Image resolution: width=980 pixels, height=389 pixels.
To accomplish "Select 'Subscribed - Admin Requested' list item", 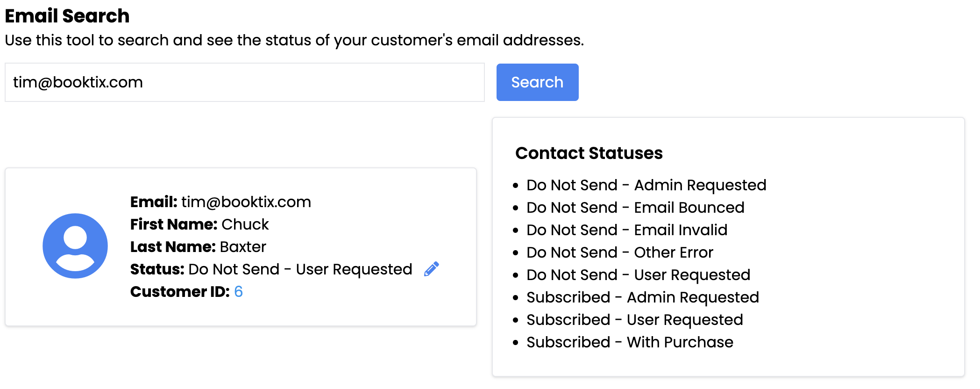I will pyautogui.click(x=642, y=297).
